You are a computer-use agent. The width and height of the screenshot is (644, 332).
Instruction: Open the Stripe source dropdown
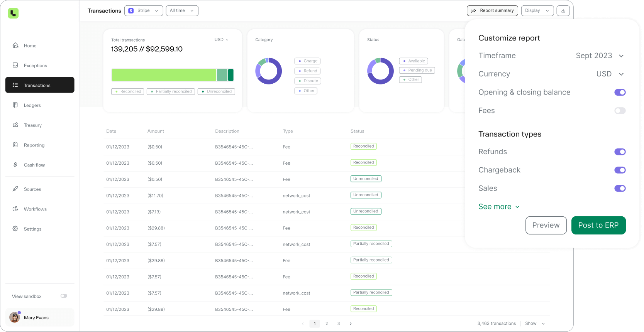pos(143,11)
